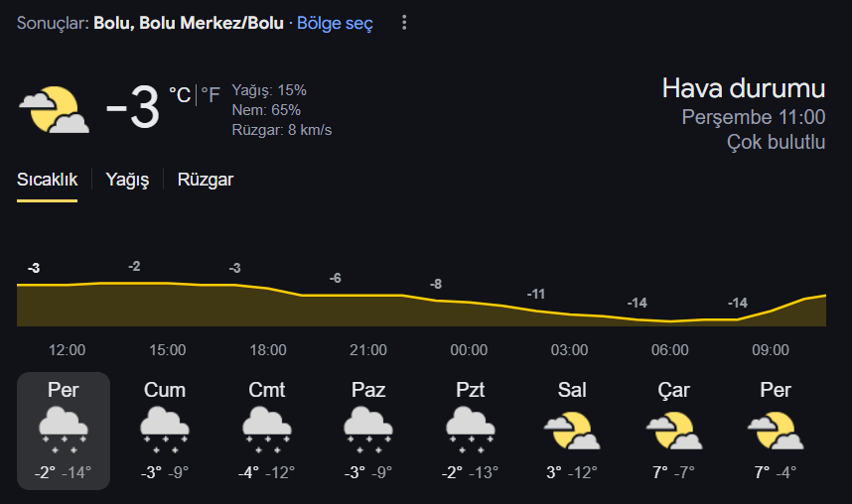The width and height of the screenshot is (852, 504).
Task: Switch units to °C
Action: click(180, 95)
